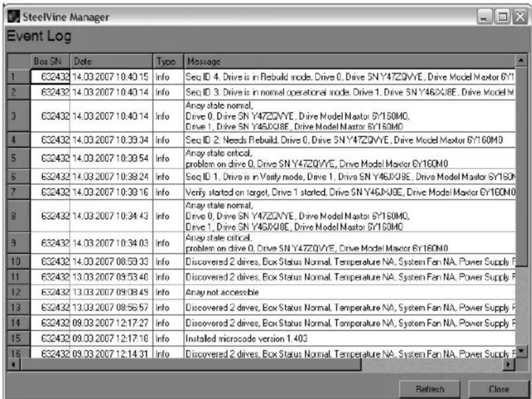Click the 'Array not accessible' message
This screenshot has width=532, height=399.
(350, 292)
